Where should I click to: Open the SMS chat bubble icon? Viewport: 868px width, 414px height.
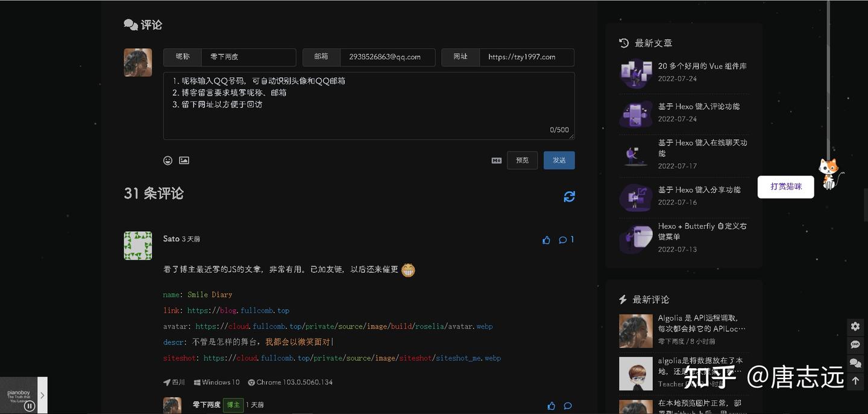(x=855, y=345)
